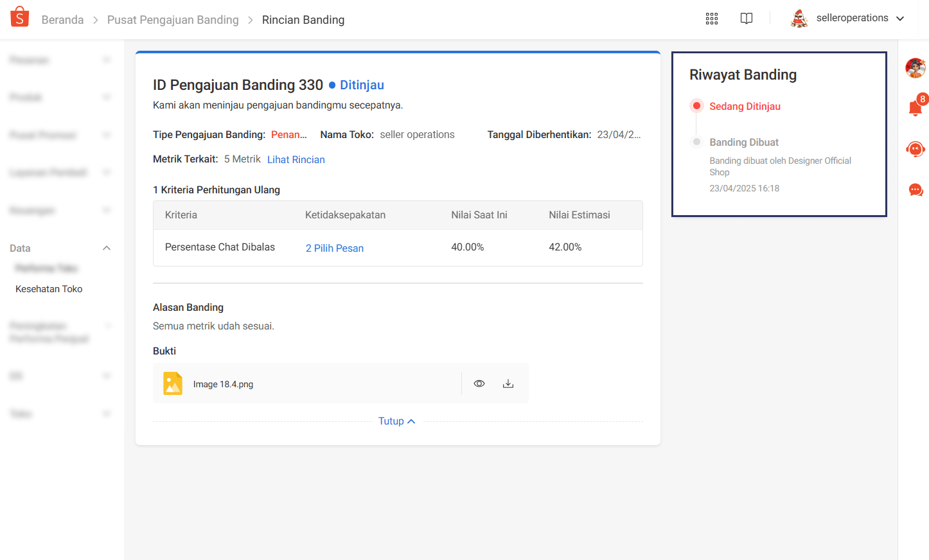Click the Rincian Banding breadcrumb text
929x560 pixels.
[x=303, y=20]
